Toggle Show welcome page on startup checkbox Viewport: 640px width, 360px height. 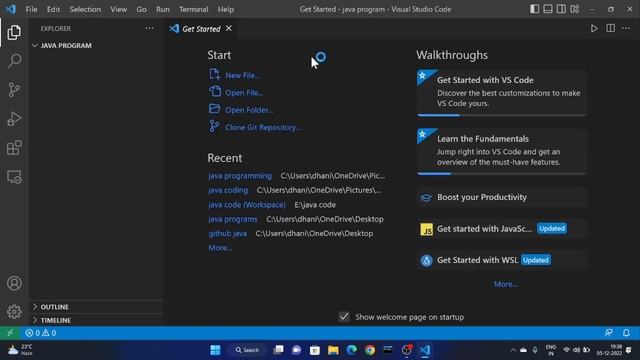(344, 317)
